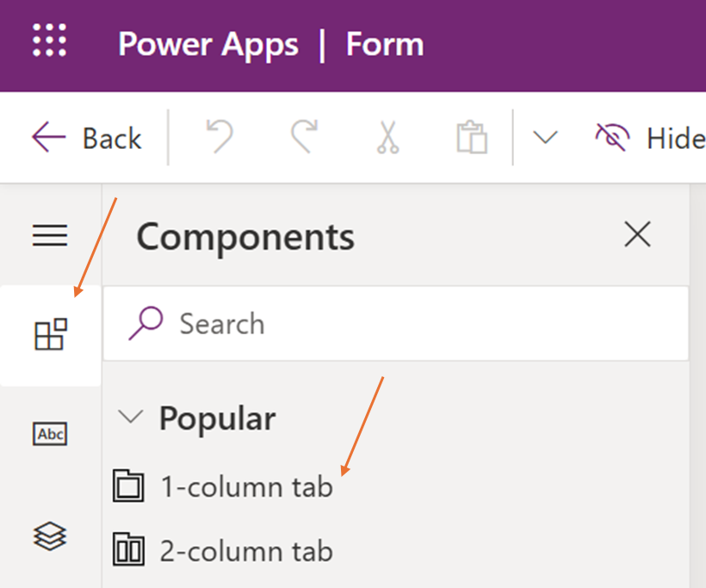Click the Search field in Components

(x=413, y=324)
